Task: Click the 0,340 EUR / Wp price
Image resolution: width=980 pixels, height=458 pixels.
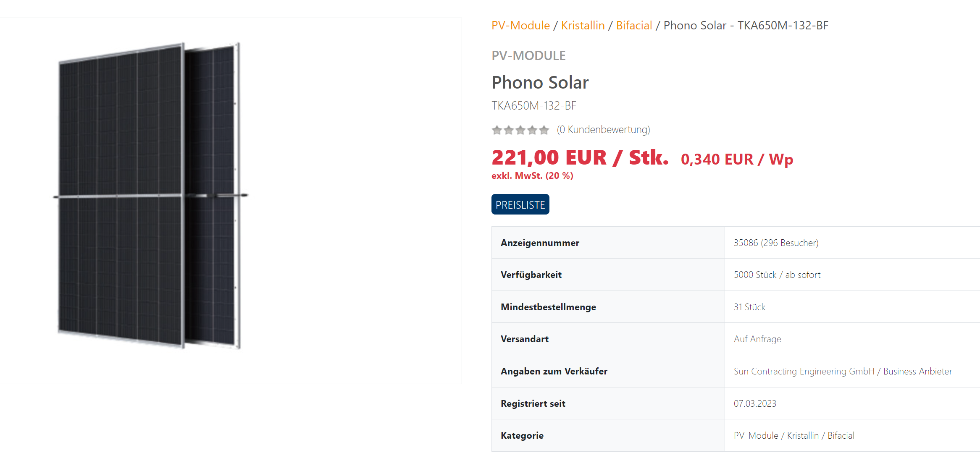Action: pyautogui.click(x=737, y=160)
